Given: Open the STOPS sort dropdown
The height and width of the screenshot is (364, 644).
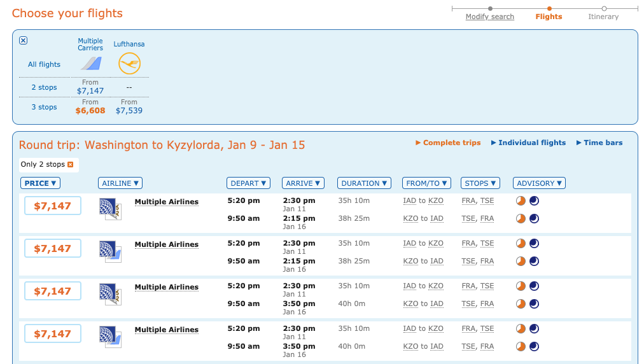Looking at the screenshot, I should point(480,183).
